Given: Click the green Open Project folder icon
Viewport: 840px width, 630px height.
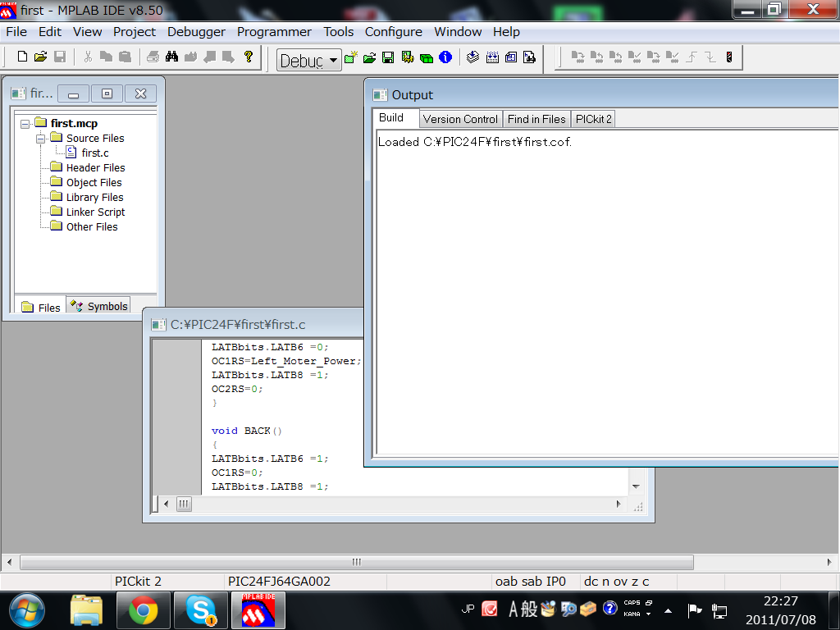Looking at the screenshot, I should coord(370,57).
